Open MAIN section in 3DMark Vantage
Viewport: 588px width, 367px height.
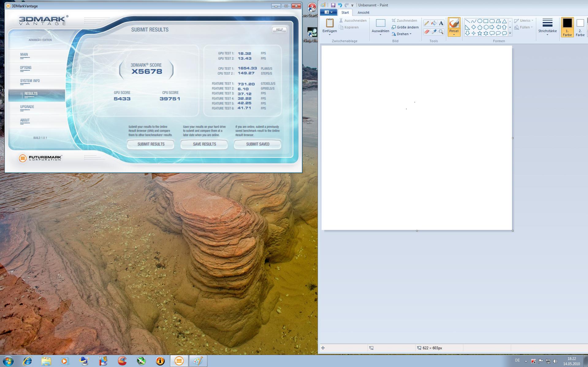(37, 55)
